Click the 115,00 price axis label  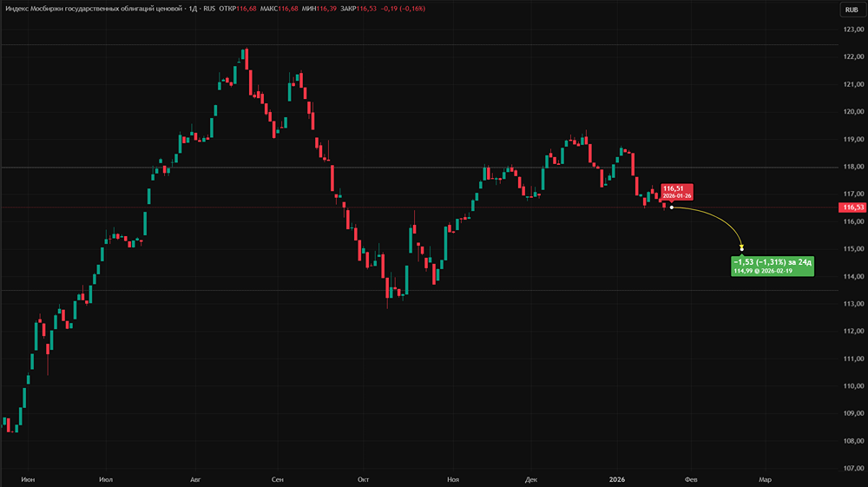(853, 248)
